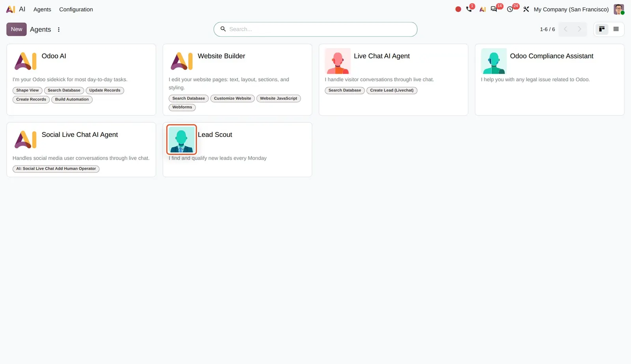
Task: Click the red recording indicator dot
Action: (458, 9)
